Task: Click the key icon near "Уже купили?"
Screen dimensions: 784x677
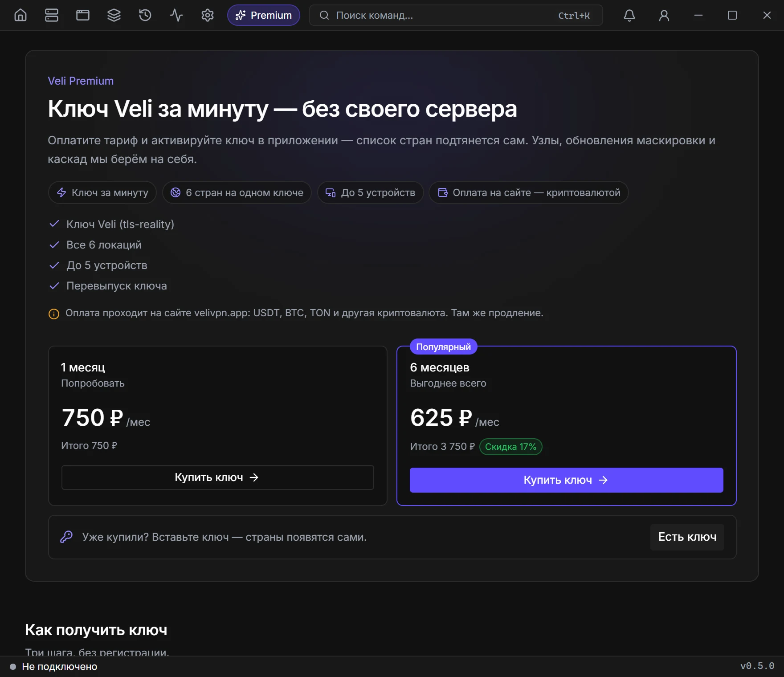Action: click(x=66, y=537)
